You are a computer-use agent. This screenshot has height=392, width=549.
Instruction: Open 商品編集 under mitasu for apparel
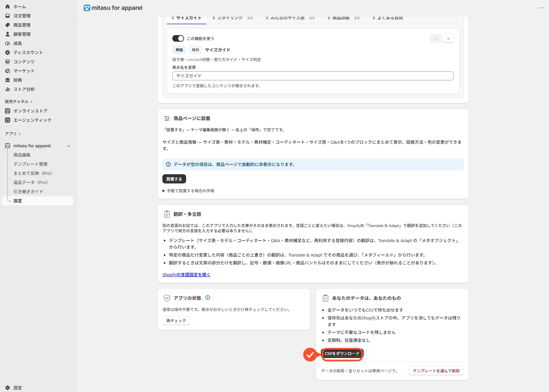click(x=22, y=155)
